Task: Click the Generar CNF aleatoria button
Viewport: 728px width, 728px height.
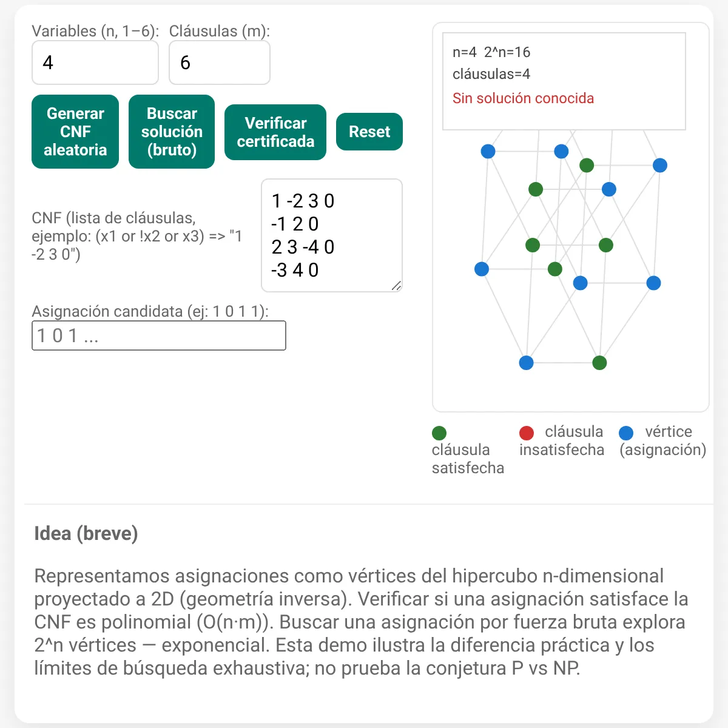Action: click(x=75, y=132)
